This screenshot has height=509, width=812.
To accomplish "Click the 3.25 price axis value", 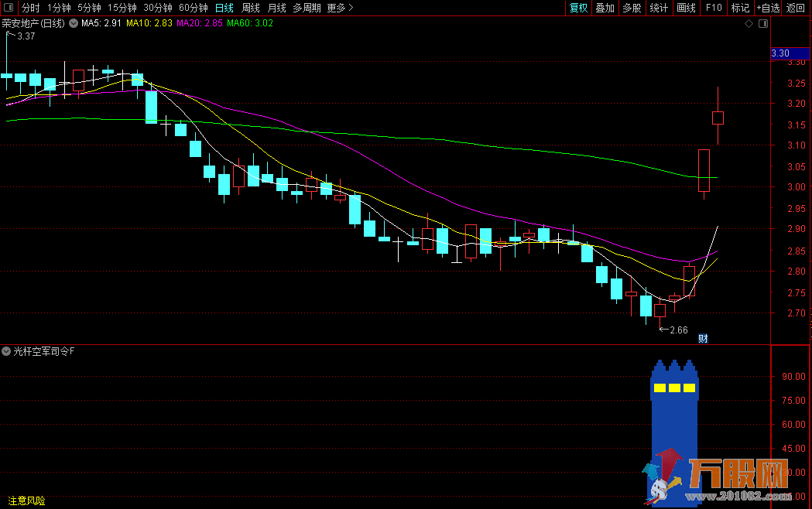I will pos(797,84).
